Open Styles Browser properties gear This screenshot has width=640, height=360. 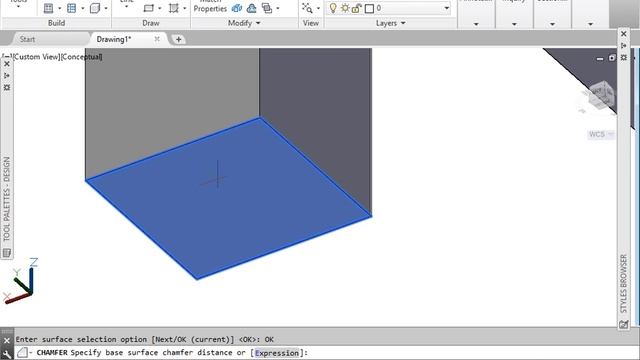[624, 58]
